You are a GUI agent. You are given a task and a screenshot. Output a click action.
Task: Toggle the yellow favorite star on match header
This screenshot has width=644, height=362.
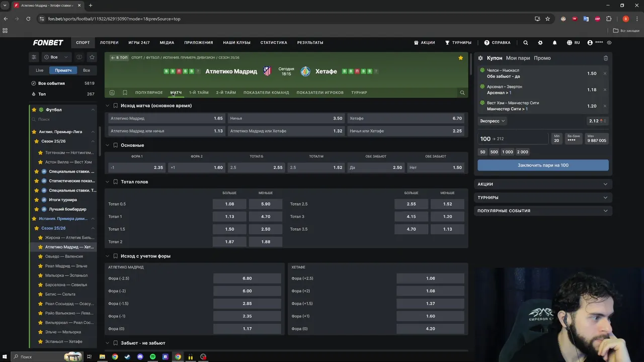coord(460,58)
